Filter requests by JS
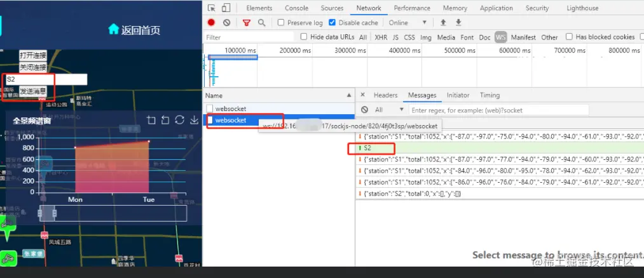Screen dimensions: 644x278 pos(395,37)
